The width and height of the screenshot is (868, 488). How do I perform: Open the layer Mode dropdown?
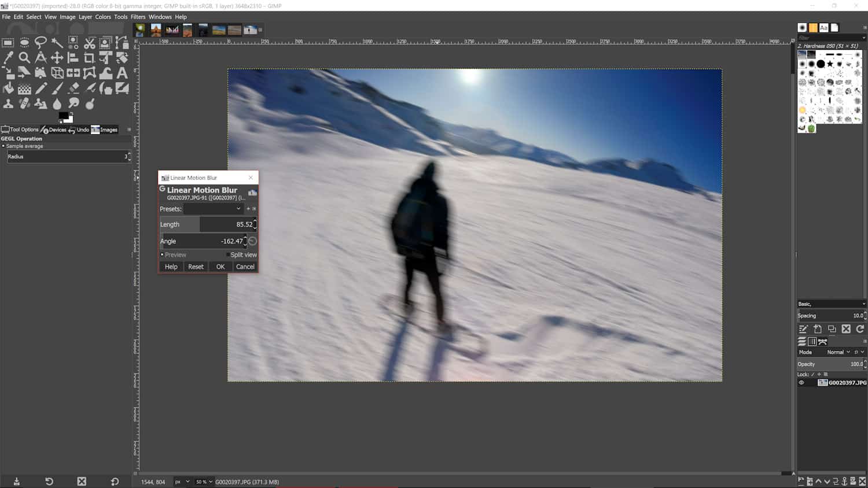coord(838,352)
